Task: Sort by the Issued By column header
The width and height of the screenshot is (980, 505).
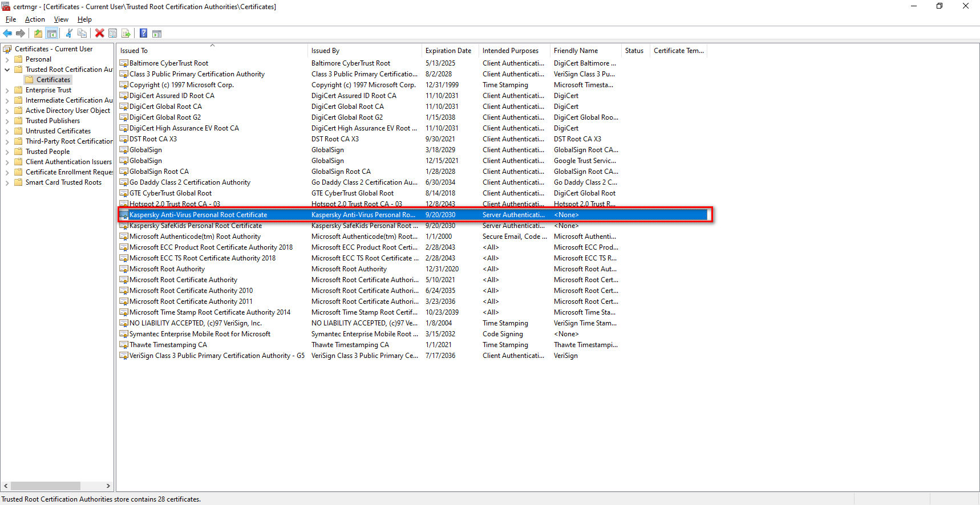Action: click(x=365, y=51)
